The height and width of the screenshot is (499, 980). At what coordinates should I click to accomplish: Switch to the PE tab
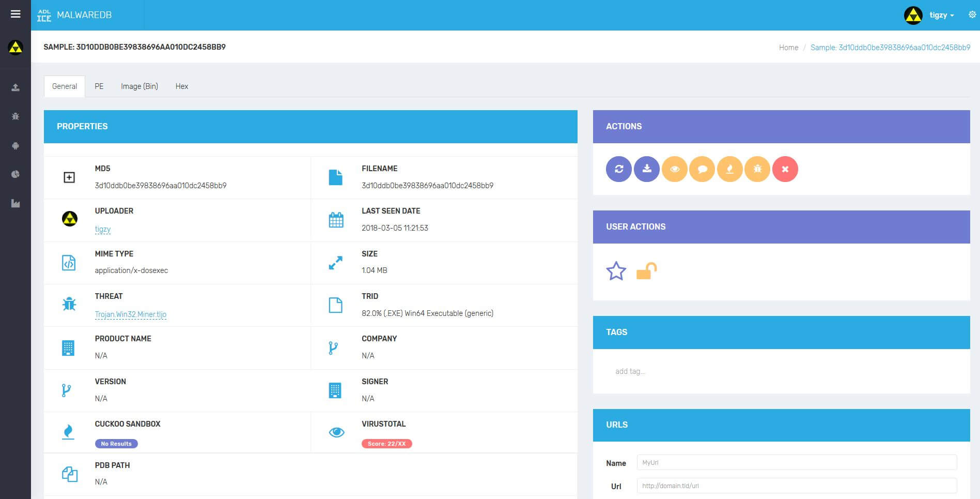click(x=99, y=86)
